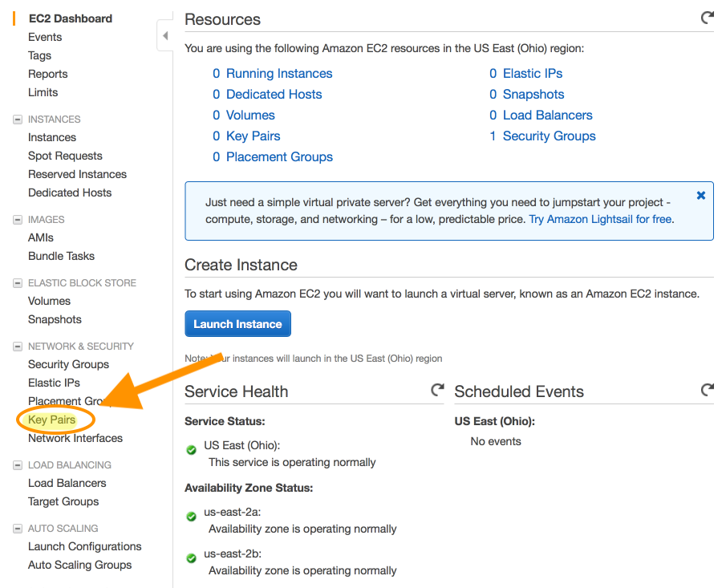Open Limits in sidebar
The image size is (726, 588).
point(43,92)
